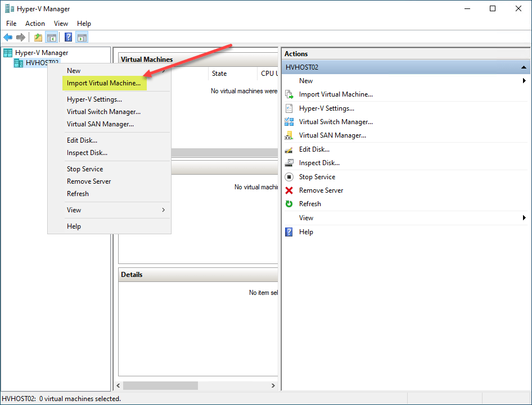Choose Remove Server in context menu

pyautogui.click(x=109, y=181)
